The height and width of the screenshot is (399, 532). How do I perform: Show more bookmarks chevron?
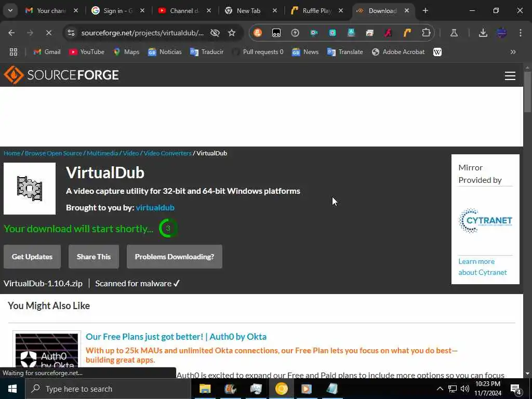(513, 52)
